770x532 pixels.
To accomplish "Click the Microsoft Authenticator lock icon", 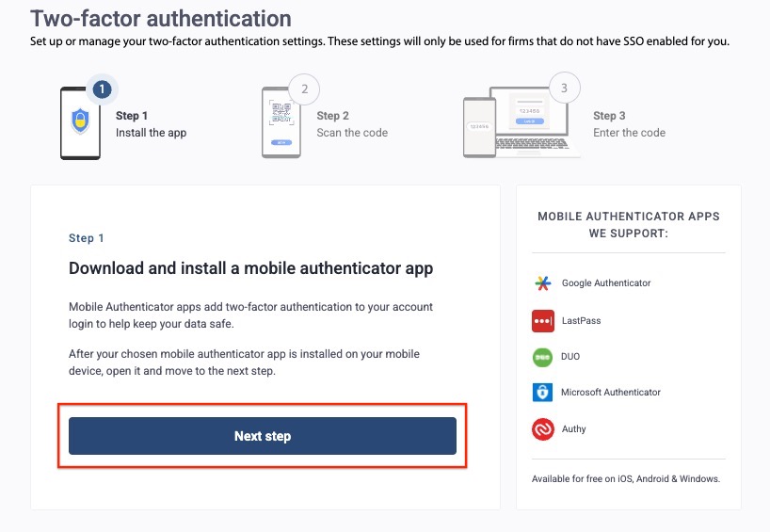I will (x=542, y=393).
